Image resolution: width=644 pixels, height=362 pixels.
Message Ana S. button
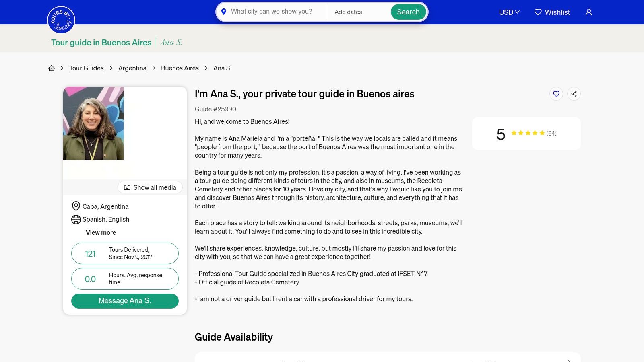(125, 301)
